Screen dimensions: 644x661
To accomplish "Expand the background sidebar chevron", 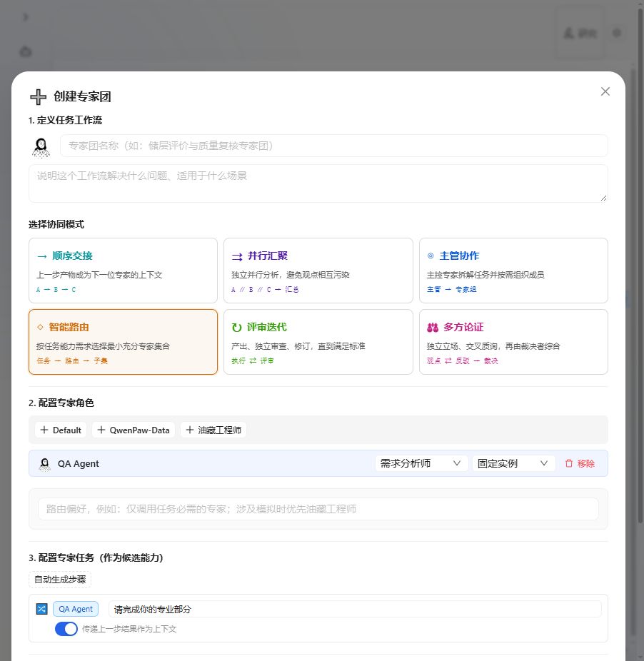I will click(x=26, y=17).
